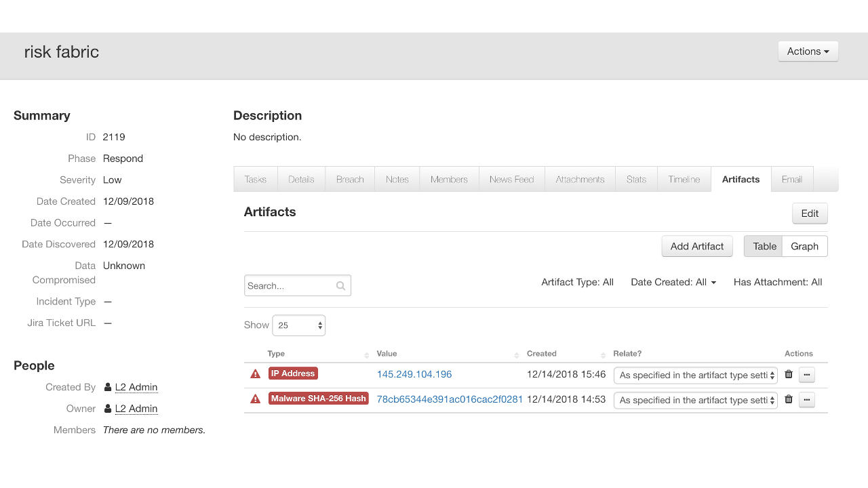
Task: Click the user icon next to Owner
Action: tap(106, 408)
